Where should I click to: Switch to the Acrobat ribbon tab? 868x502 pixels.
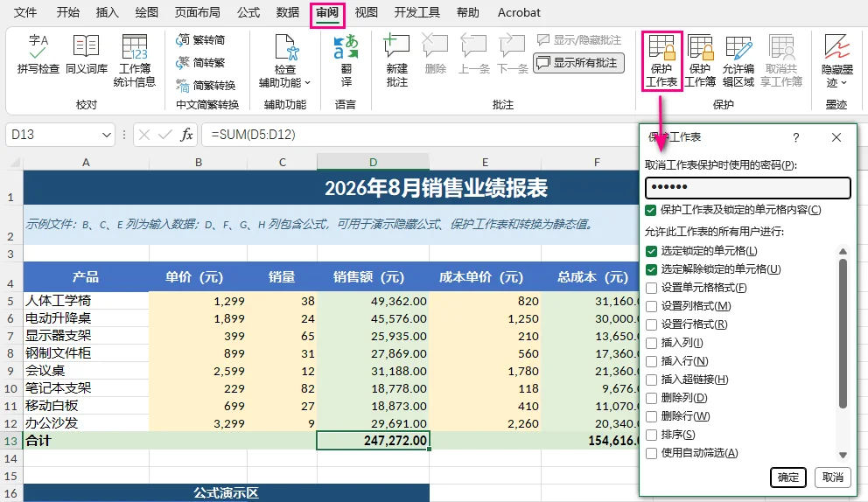(519, 12)
